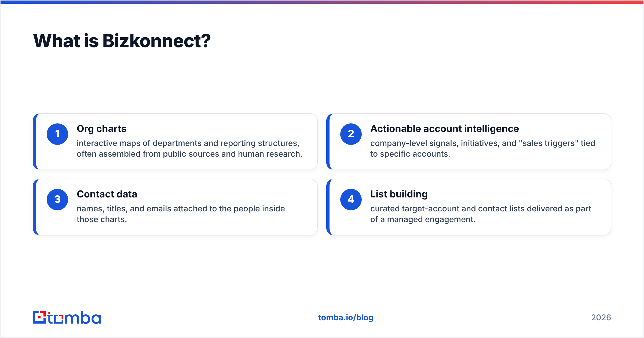Click the number 1 circle badge
Screen dimensions: 644x338
click(x=57, y=134)
